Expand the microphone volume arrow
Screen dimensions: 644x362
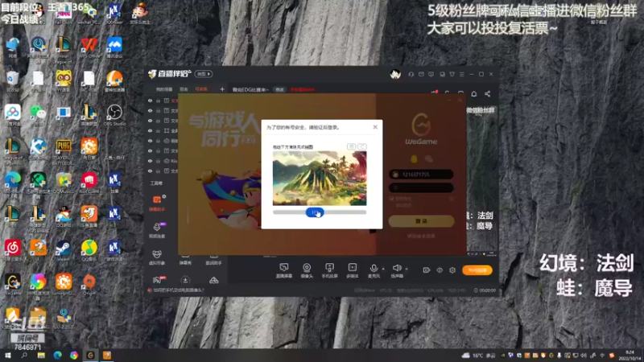pos(384,269)
